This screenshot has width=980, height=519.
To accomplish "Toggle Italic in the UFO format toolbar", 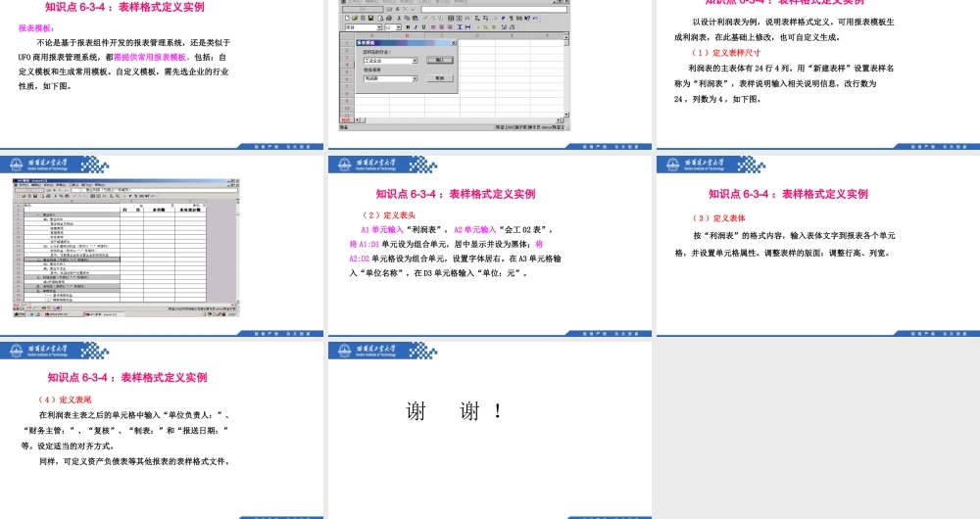I will pyautogui.click(x=416, y=27).
